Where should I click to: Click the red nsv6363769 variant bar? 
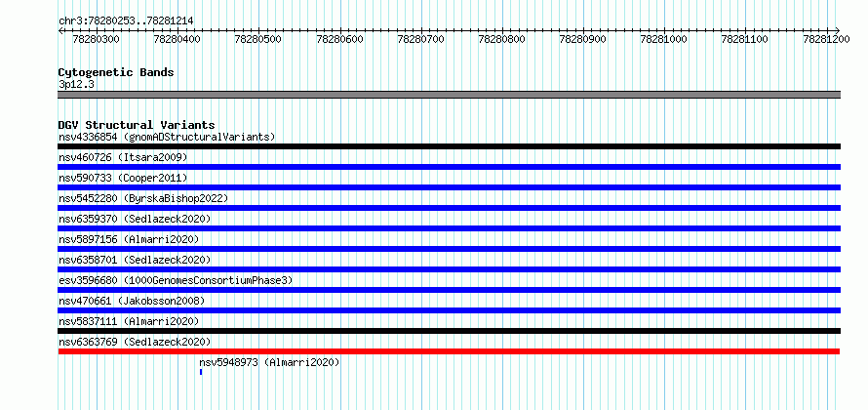coord(449,351)
